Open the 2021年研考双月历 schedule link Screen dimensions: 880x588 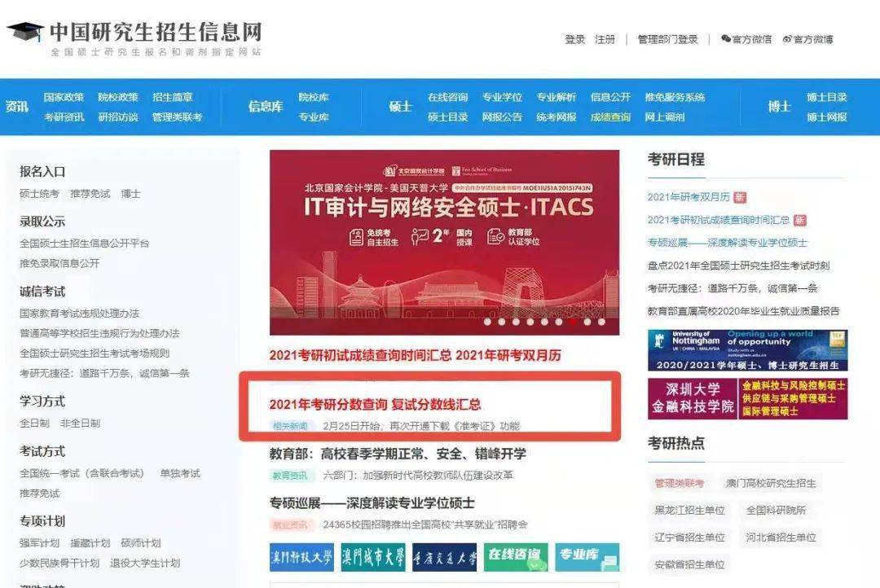click(689, 197)
